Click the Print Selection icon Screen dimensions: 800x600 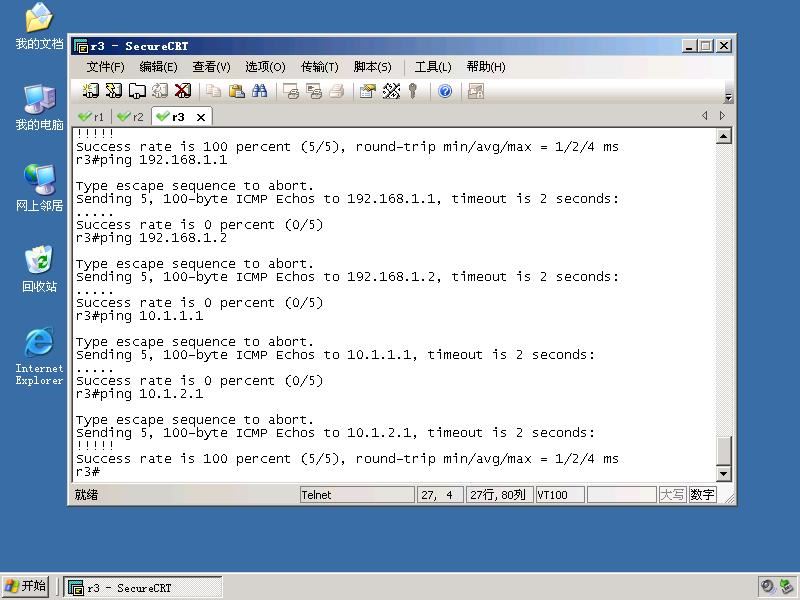click(314, 91)
